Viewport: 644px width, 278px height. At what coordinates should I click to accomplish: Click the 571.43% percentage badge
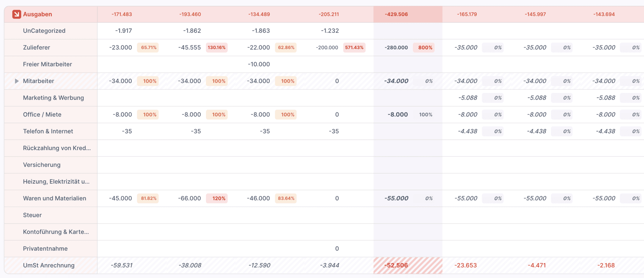pyautogui.click(x=354, y=47)
